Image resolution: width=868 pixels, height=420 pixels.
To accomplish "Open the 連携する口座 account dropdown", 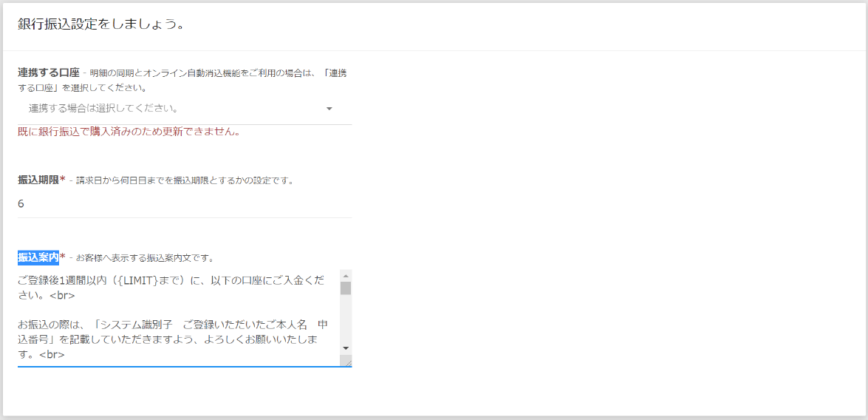I will point(185,109).
